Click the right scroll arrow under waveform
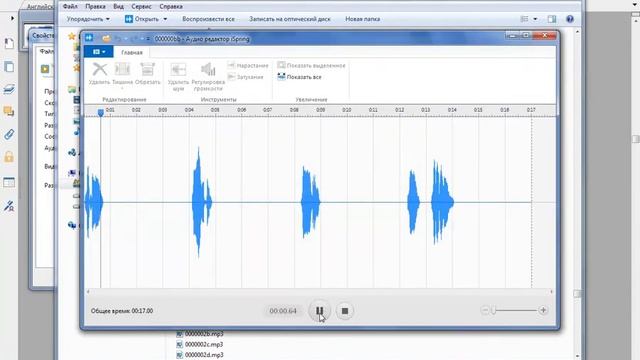 (551, 291)
